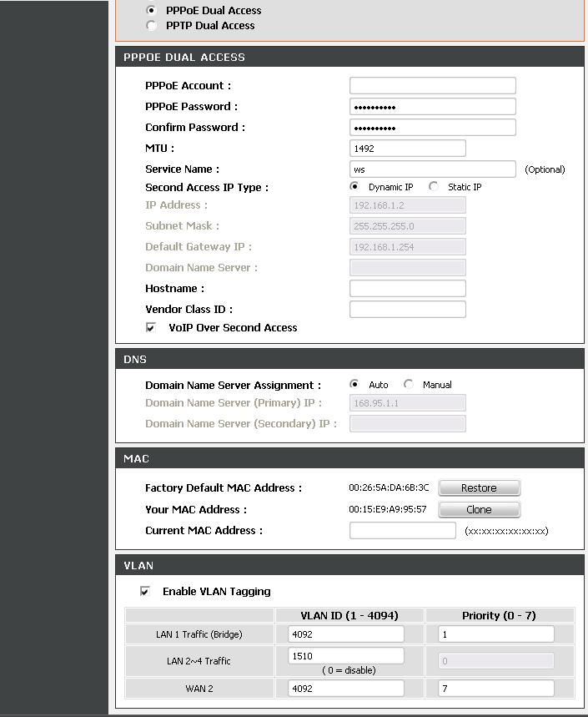Click the Current MAC Address field

pyautogui.click(x=402, y=531)
